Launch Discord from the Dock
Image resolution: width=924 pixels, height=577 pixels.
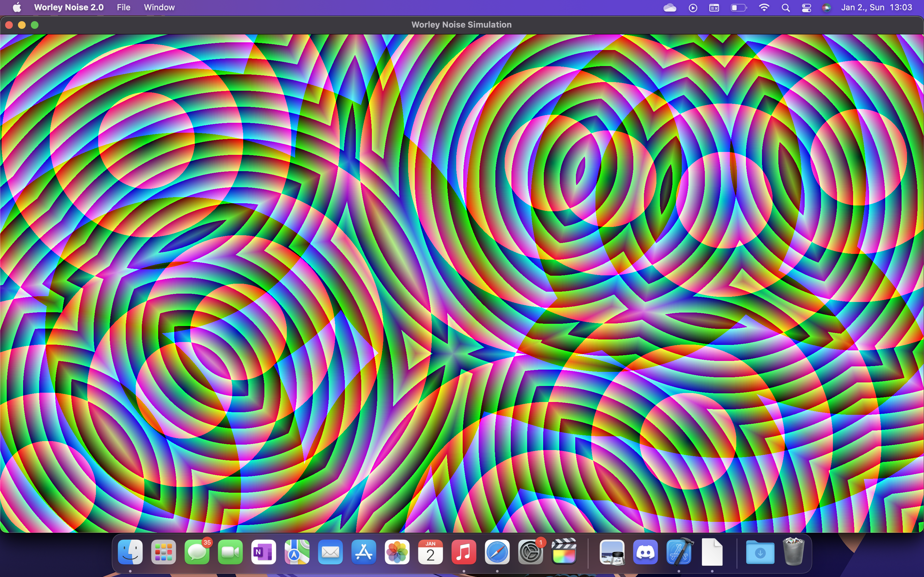[645, 552]
